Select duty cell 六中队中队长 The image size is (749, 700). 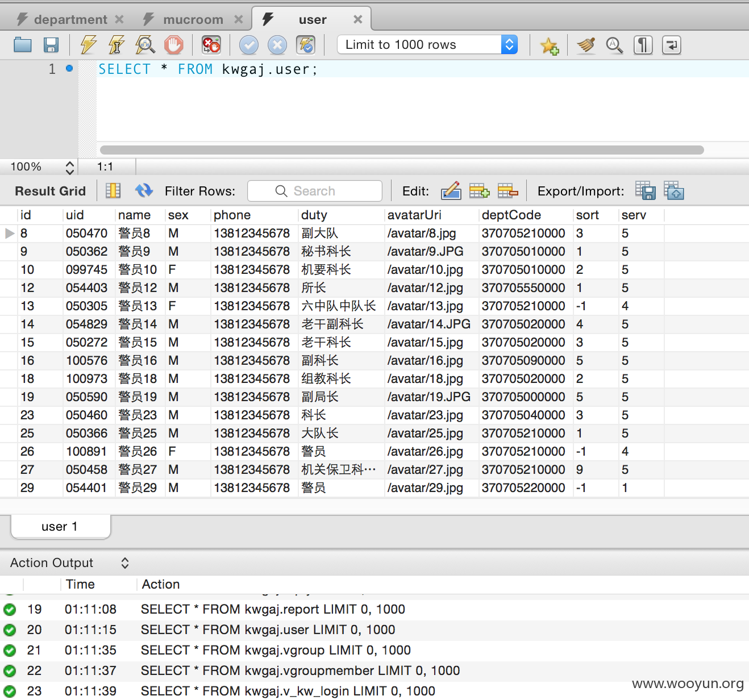341,306
